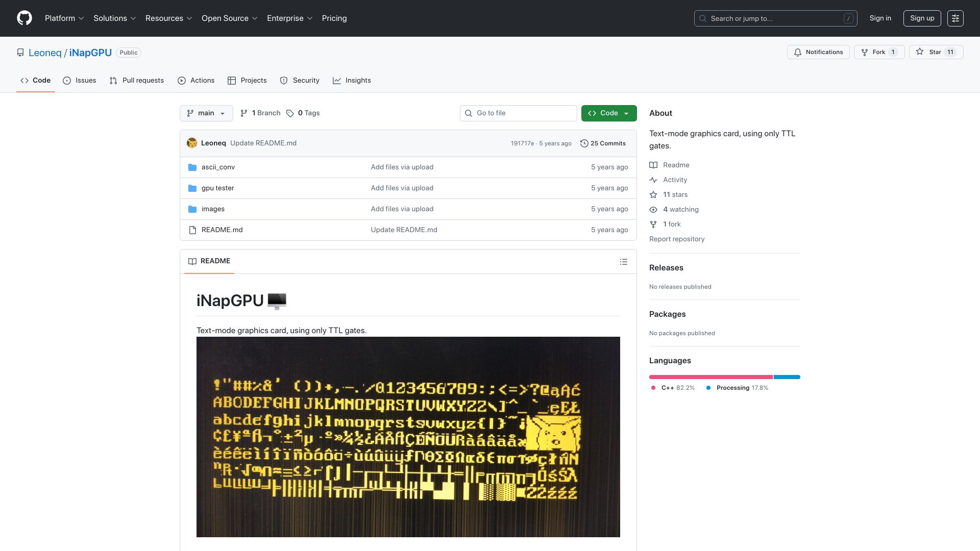980x551 pixels.
Task: Expand the main branch dropdown
Action: pyautogui.click(x=206, y=113)
